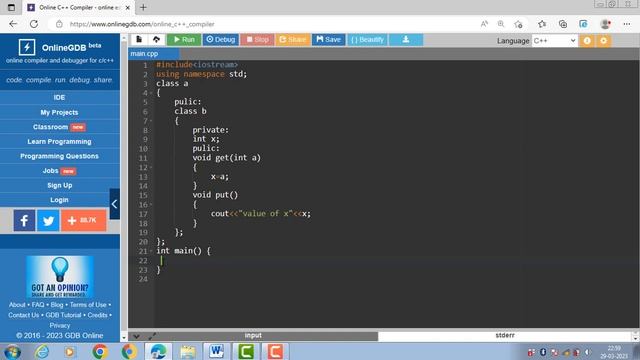The image size is (640, 360).
Task: Click the Upload File icon in toolbar
Action: [156, 40]
